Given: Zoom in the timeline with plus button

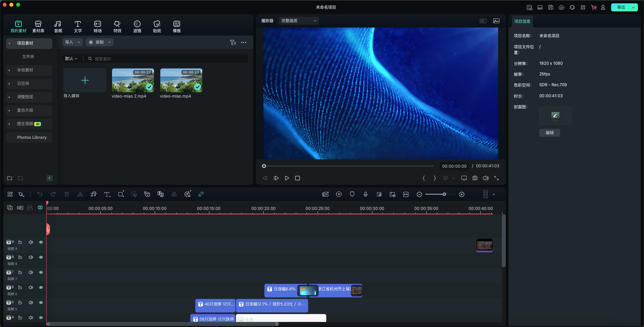Looking at the screenshot, I should (x=462, y=194).
